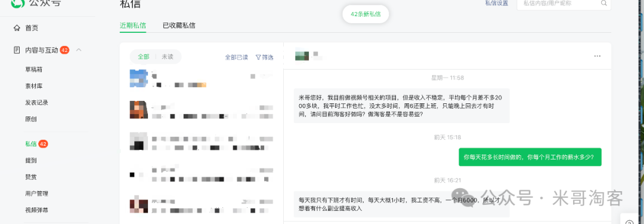Viewport: 644px width, 224px height.
Task: Click the document icon beside 内容与互动
Action: click(x=17, y=50)
